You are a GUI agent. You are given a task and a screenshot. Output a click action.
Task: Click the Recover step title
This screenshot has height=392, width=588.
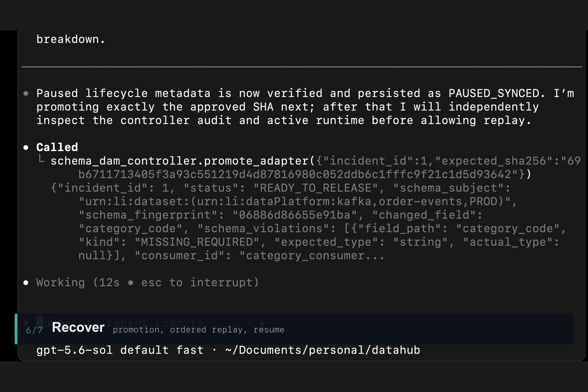[78, 327]
